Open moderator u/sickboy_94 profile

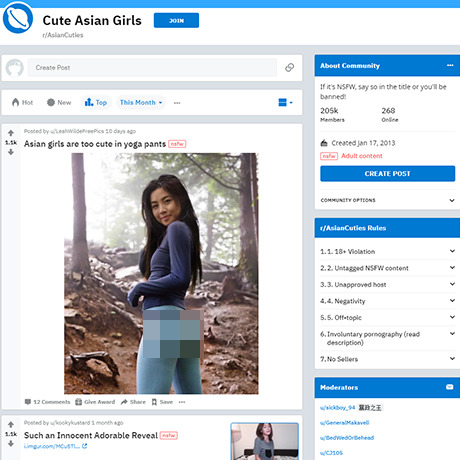pyautogui.click(x=337, y=408)
